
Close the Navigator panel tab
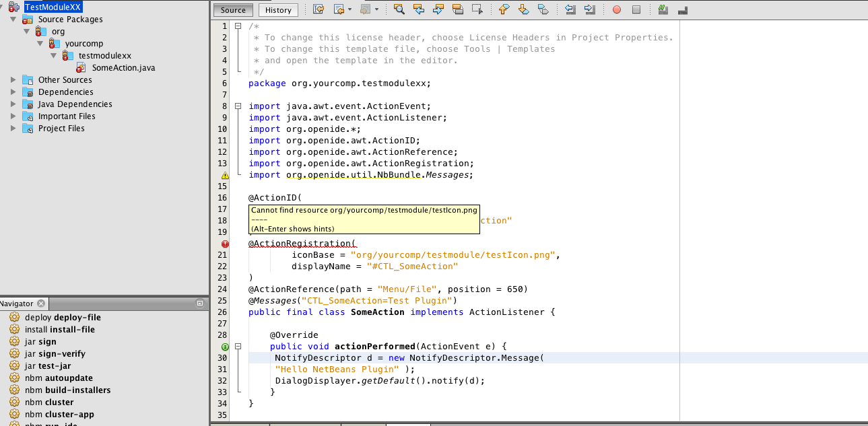pyautogui.click(x=41, y=304)
